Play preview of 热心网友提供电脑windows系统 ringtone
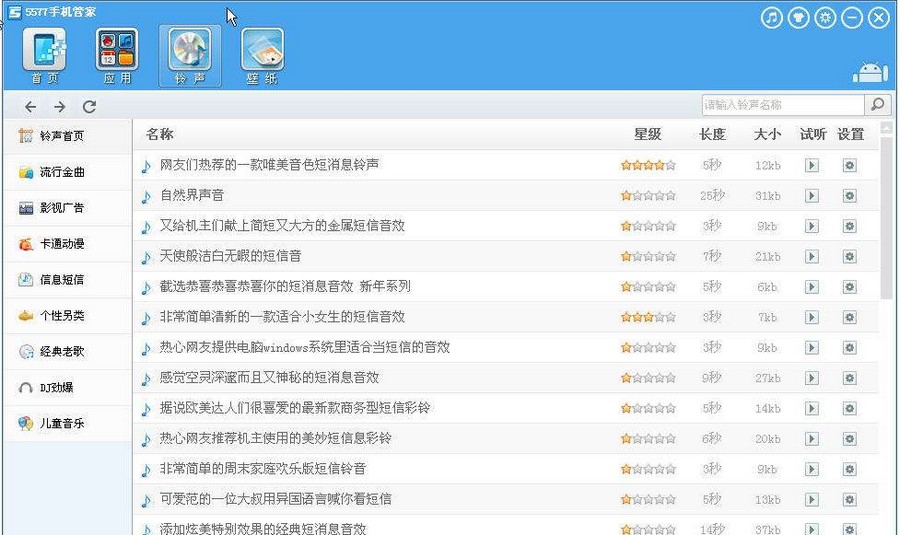Viewport: 900px width, 535px height. pos(812,348)
